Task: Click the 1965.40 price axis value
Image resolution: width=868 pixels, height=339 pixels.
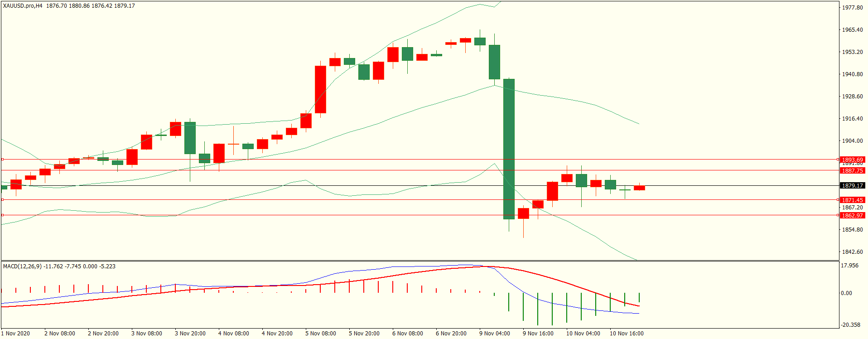Action: [853, 30]
